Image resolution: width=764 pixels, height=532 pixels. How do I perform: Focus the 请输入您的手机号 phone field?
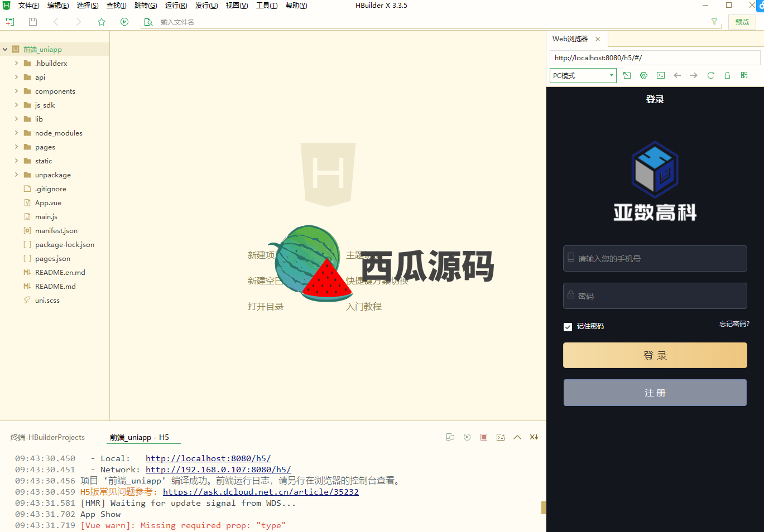pos(655,259)
